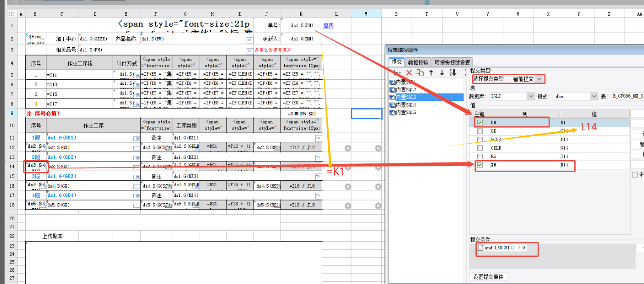The height and width of the screenshot is (284, 644).
Task: Toggle primary key checkbox for GCSJ column
Action: pos(479,139)
